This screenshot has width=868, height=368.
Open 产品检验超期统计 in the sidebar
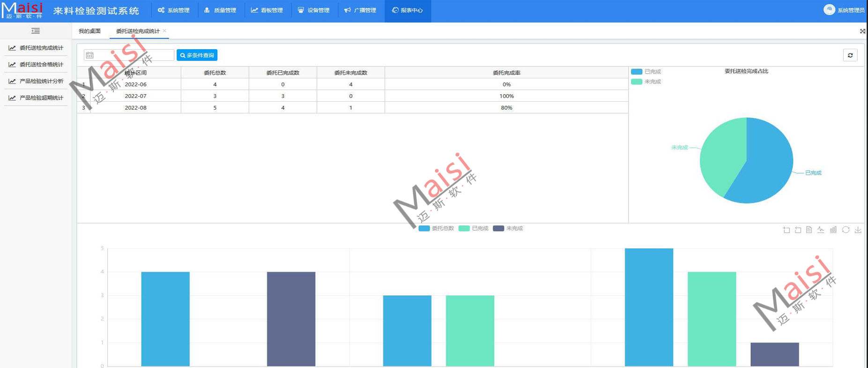click(41, 98)
